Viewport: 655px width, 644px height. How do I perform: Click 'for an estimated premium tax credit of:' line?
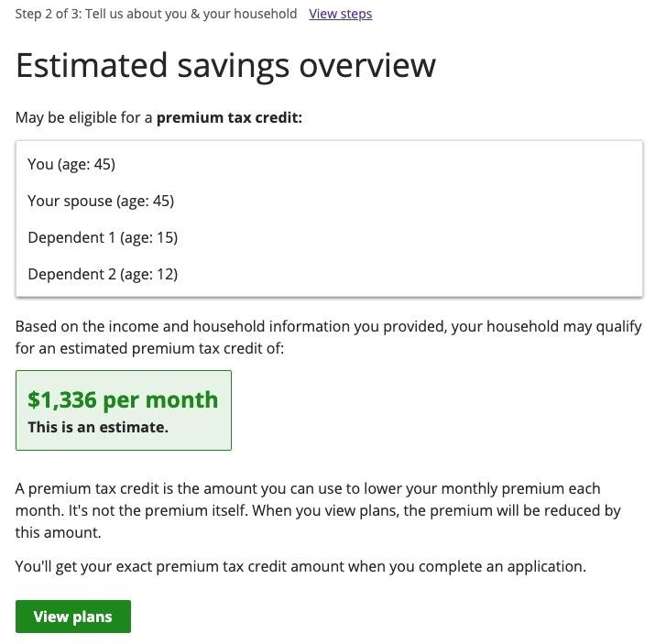[x=150, y=349]
